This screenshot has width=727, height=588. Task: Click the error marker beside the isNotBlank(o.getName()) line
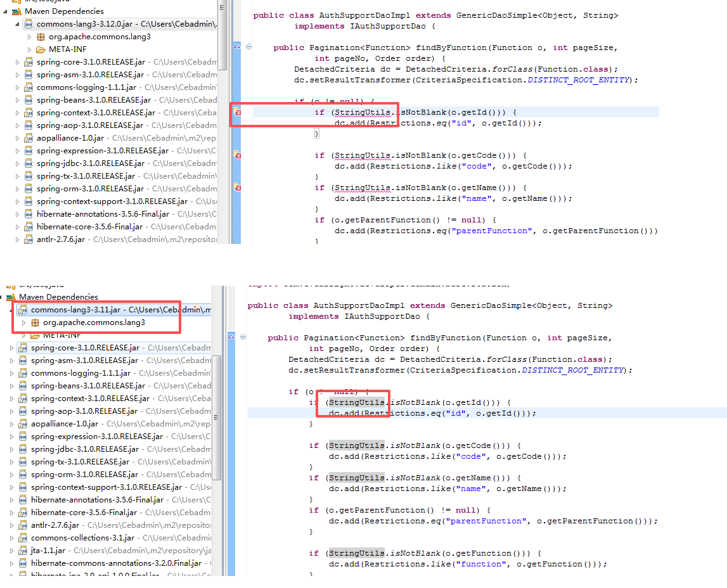tap(236, 187)
